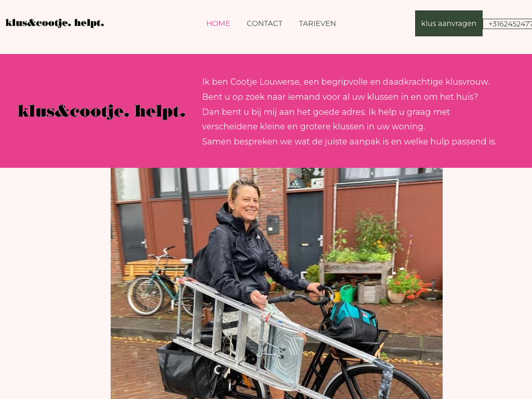Click the 'verscheidene kleine en grotere klussen' line
This screenshot has height=399, width=532.
(x=313, y=127)
